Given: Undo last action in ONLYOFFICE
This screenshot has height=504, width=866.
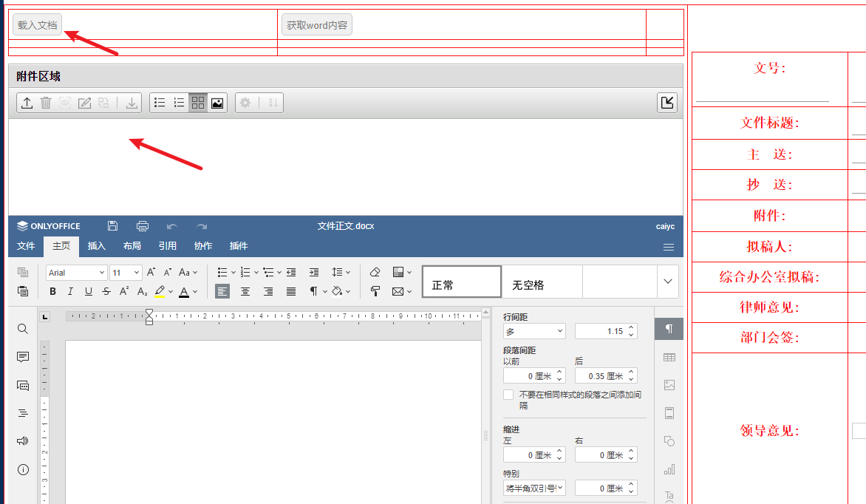Looking at the screenshot, I should (171, 226).
